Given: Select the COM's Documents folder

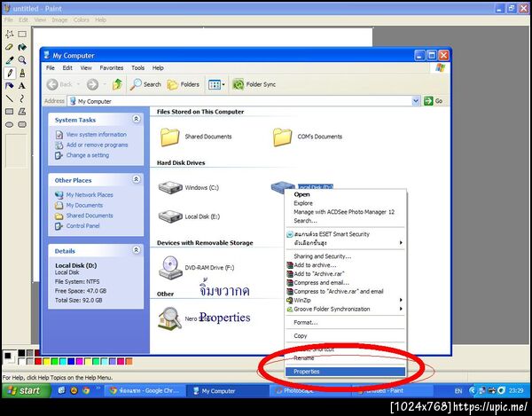Looking at the screenshot, I should [x=282, y=137].
